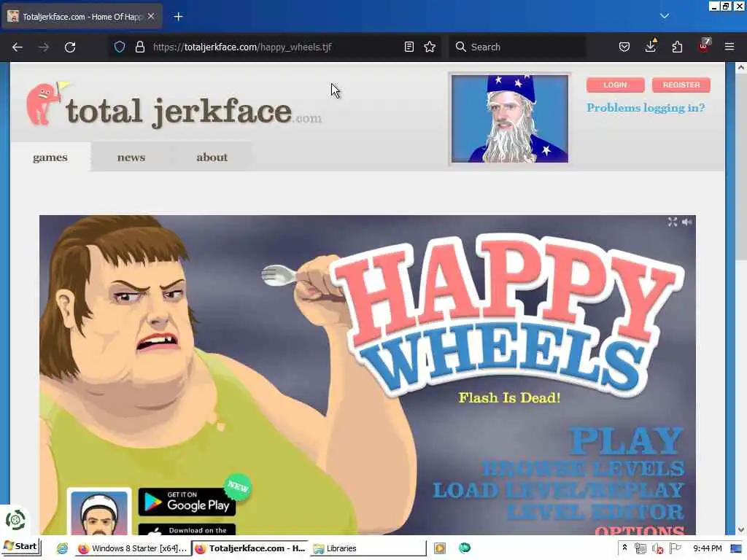The width and height of the screenshot is (747, 560).
Task: Click the padlock site security icon
Action: (x=139, y=47)
